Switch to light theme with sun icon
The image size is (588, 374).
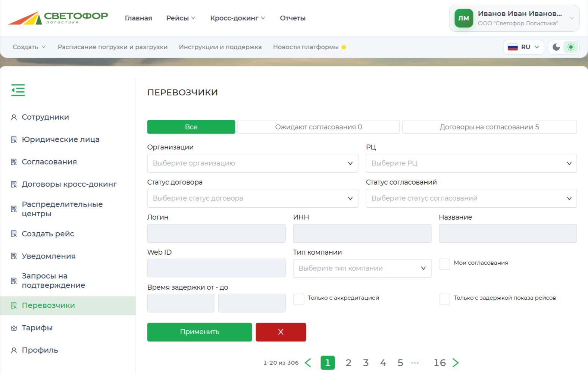click(x=571, y=47)
